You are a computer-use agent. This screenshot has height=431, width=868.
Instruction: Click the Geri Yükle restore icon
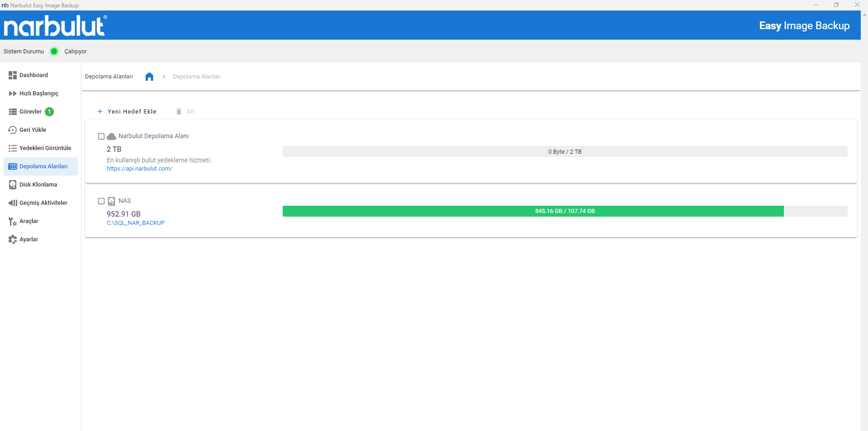12,130
